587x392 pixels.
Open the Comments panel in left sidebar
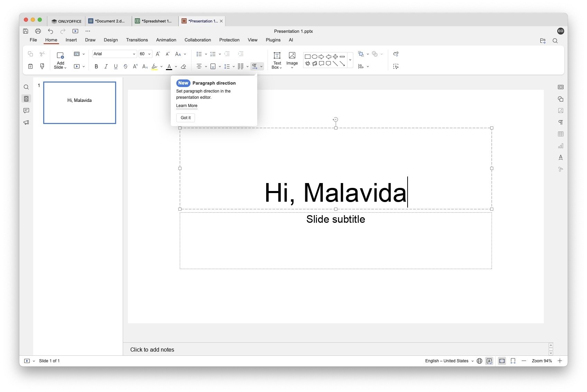(x=26, y=111)
